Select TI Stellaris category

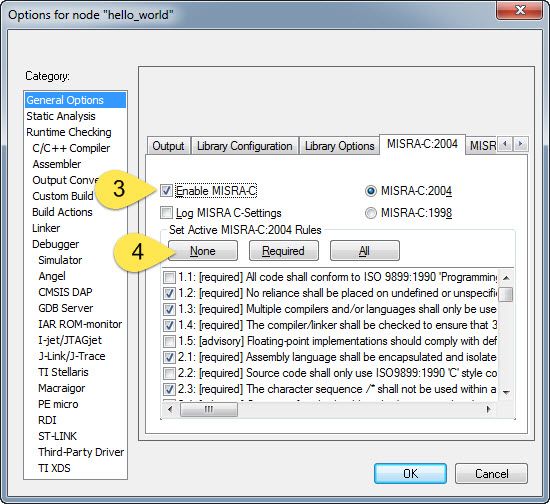point(75,372)
